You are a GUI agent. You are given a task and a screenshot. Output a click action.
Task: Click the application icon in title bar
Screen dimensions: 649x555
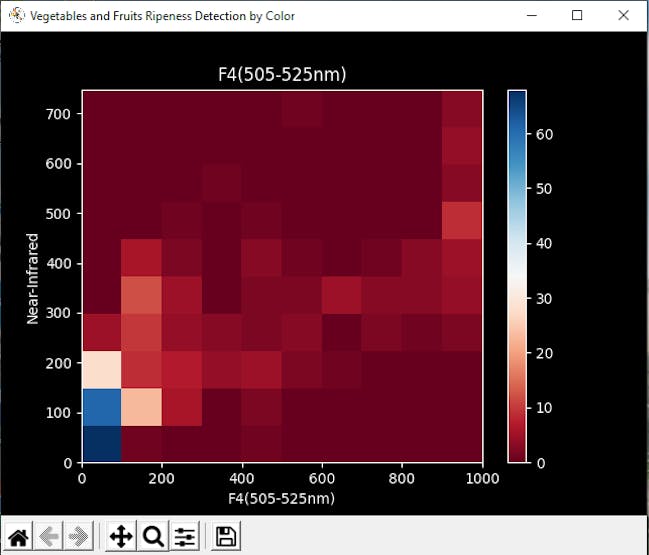pyautogui.click(x=17, y=16)
